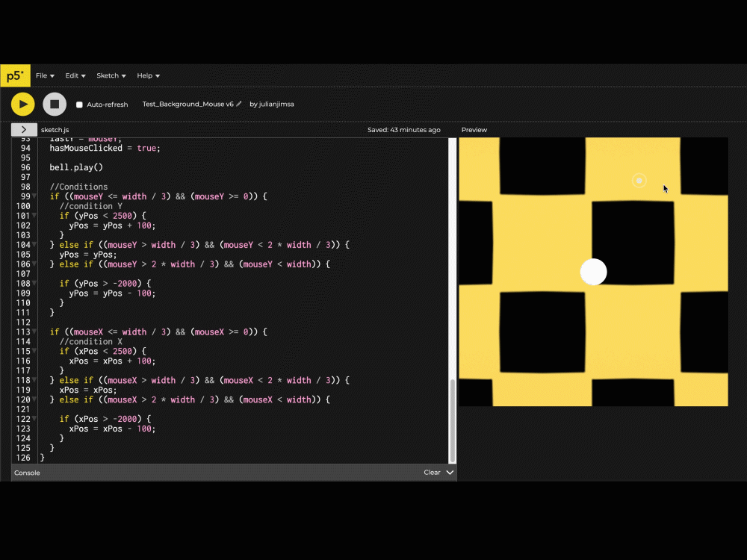Click the code editor vertical scrollbar
The image size is (747, 560).
tap(452, 418)
